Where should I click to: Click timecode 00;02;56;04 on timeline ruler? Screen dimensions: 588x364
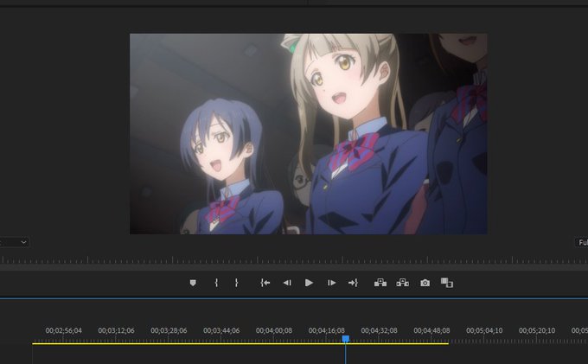(63, 330)
